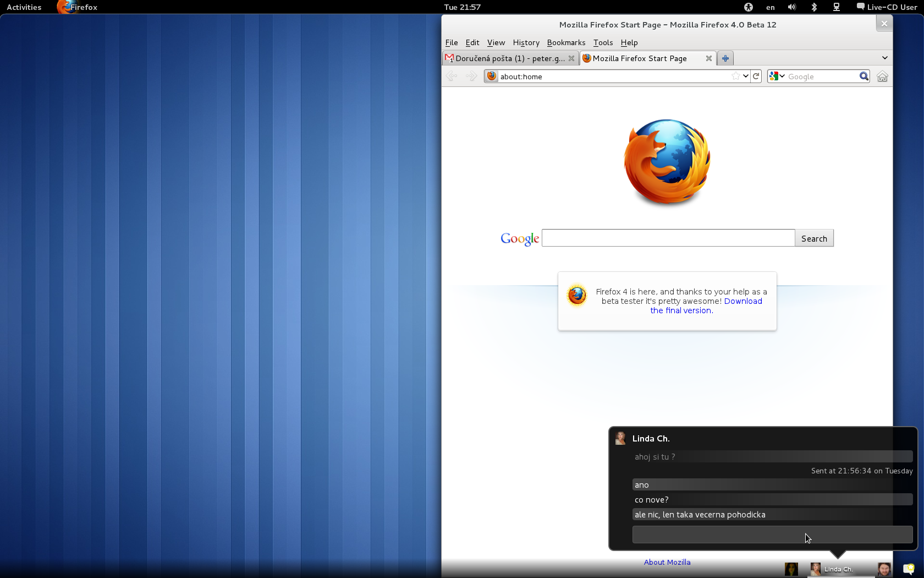This screenshot has width=924, height=578.
Task: Focus the chat reply input field
Action: pos(772,535)
